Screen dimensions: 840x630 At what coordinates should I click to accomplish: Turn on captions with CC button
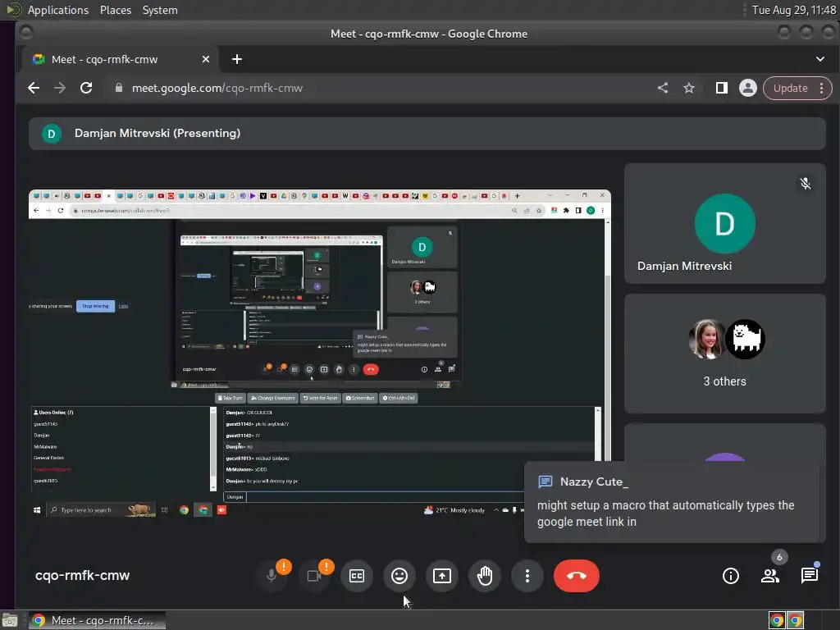tap(357, 576)
